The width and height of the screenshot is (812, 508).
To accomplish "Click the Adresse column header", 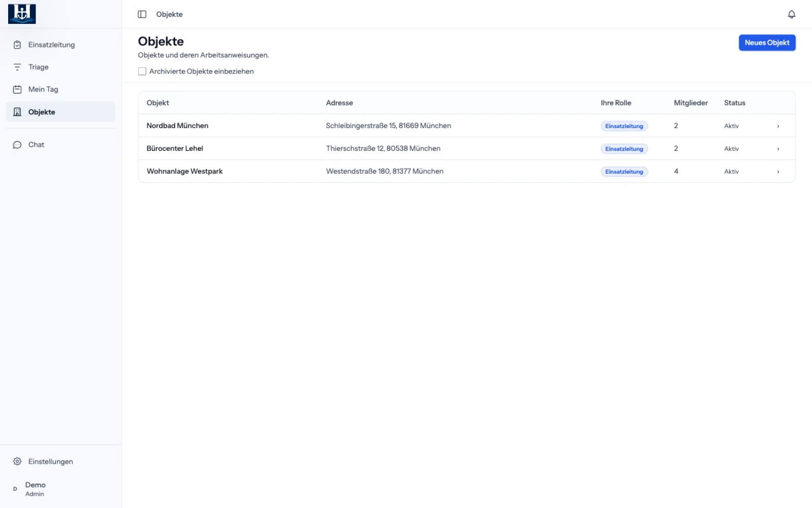I will coord(340,103).
